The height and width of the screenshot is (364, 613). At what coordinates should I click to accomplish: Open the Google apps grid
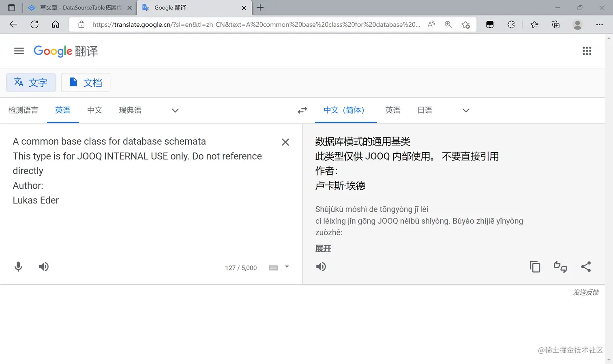[x=587, y=51]
